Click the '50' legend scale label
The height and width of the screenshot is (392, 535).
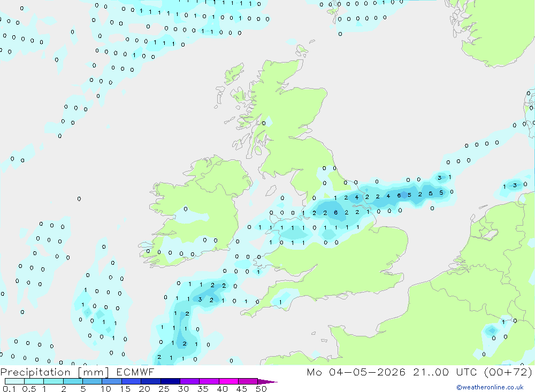[x=261, y=389]
